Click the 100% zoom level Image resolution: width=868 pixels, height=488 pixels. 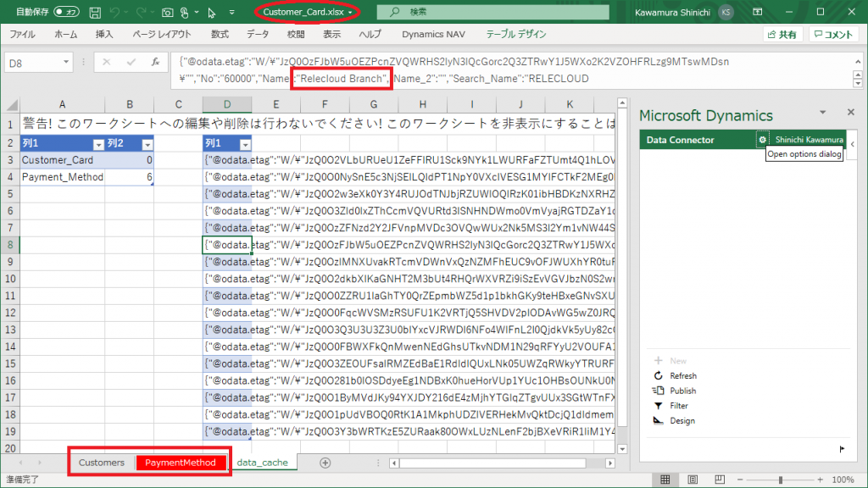click(x=843, y=480)
